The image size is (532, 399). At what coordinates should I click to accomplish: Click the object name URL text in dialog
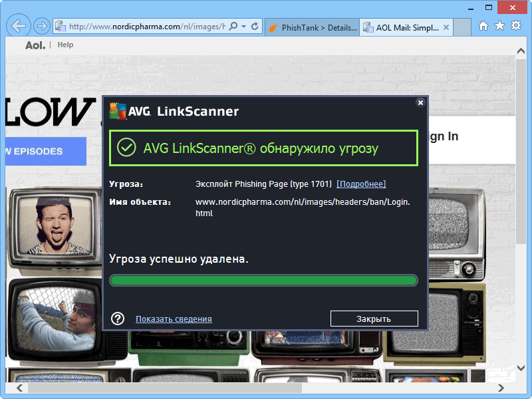click(303, 207)
